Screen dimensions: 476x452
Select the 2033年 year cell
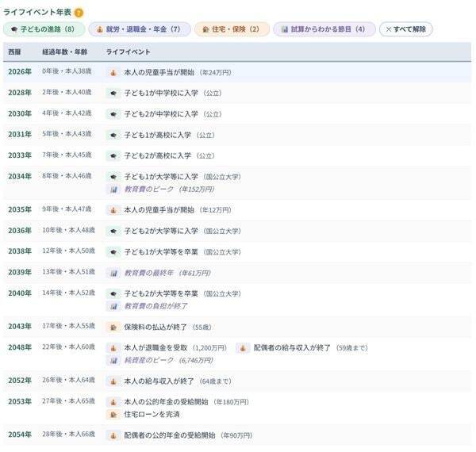click(20, 155)
